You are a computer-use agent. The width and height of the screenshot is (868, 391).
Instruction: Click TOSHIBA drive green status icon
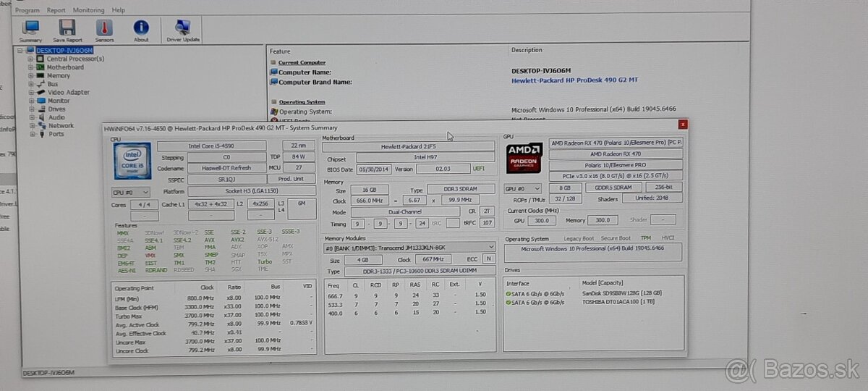point(509,302)
